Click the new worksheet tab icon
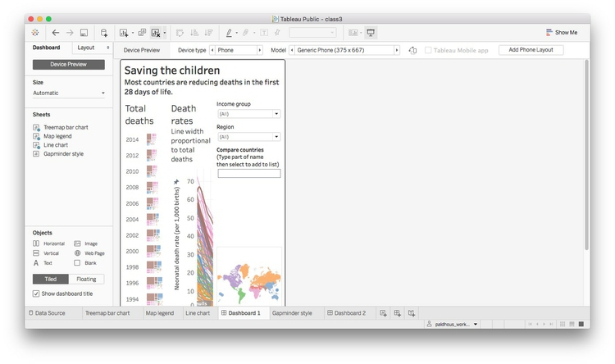The image size is (615, 364). point(383,313)
